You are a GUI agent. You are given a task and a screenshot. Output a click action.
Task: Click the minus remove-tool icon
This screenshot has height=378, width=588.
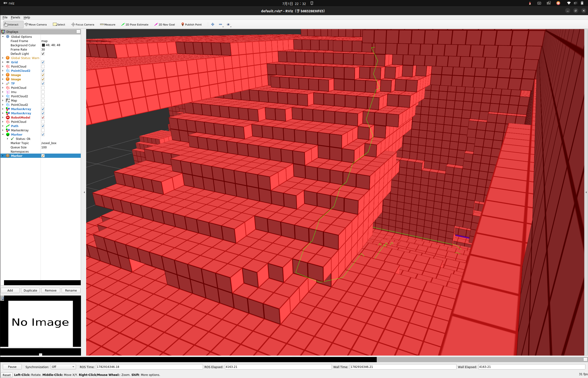[x=220, y=24]
